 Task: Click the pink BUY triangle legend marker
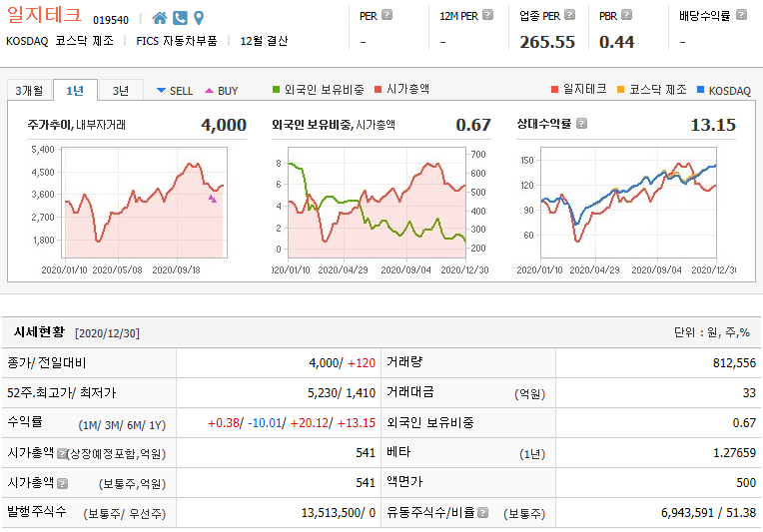pyautogui.click(x=210, y=91)
